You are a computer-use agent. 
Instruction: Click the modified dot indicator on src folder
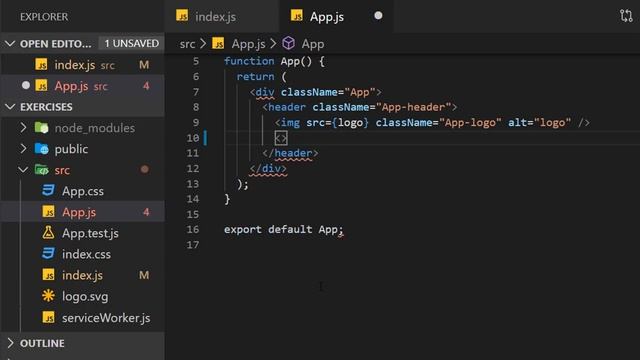point(144,169)
